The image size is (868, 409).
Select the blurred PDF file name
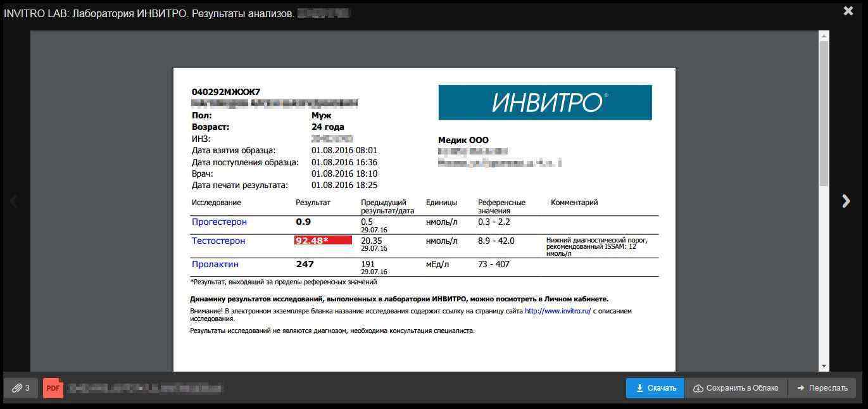click(144, 388)
